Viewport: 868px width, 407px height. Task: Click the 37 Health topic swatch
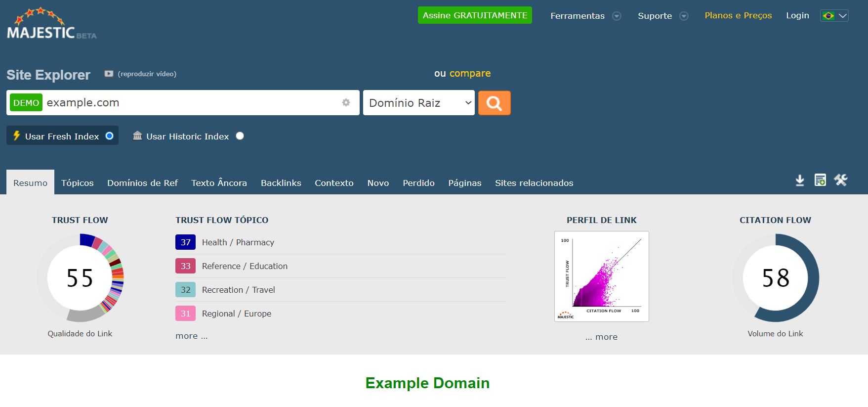point(185,242)
